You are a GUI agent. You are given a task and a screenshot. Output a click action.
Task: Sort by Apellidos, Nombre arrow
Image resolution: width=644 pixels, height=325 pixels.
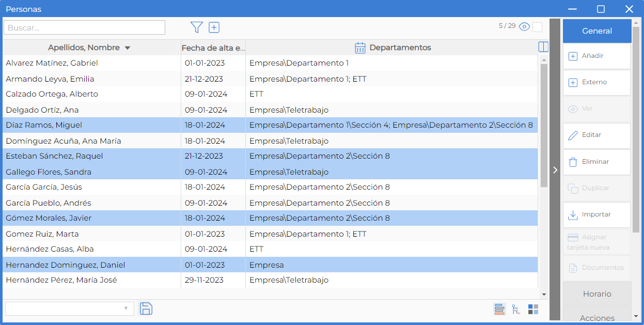[128, 48]
